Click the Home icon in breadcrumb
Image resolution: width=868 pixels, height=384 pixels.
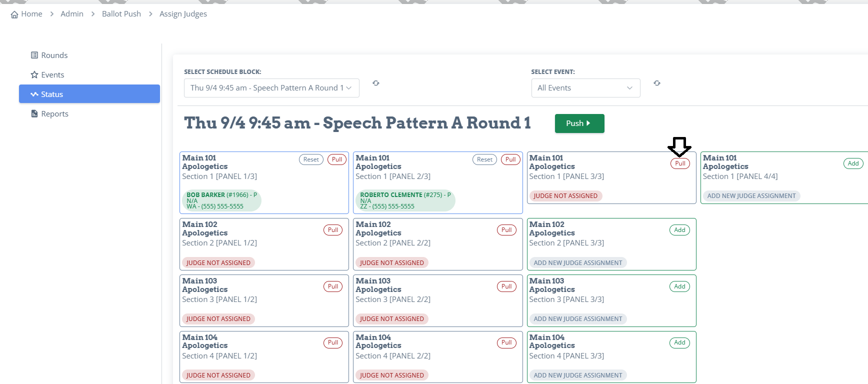(x=14, y=14)
